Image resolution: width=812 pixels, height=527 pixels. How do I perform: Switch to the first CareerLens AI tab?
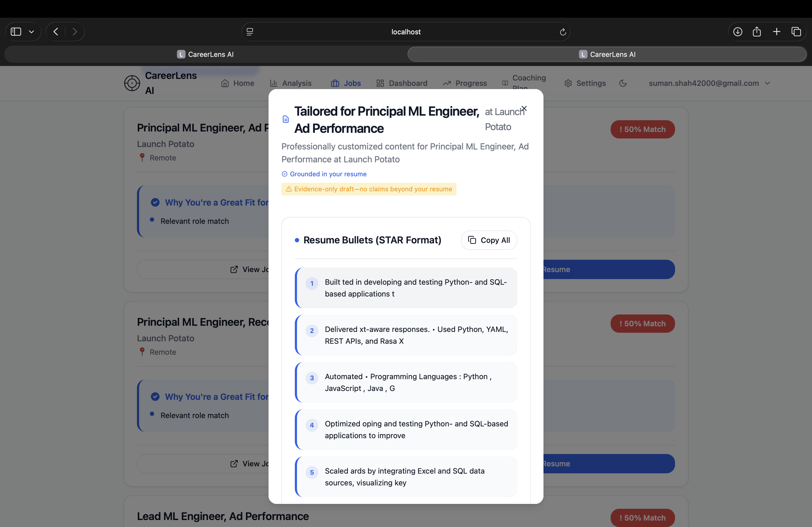tap(205, 54)
